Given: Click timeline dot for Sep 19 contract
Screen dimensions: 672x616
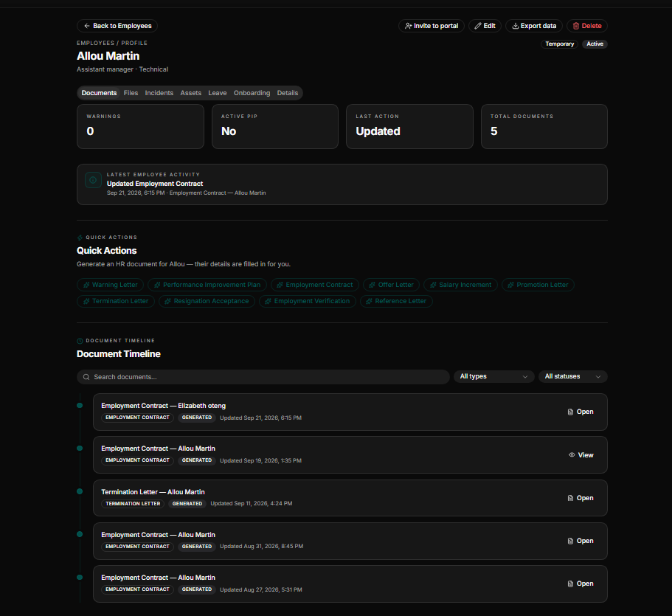Looking at the screenshot, I should point(80,449).
